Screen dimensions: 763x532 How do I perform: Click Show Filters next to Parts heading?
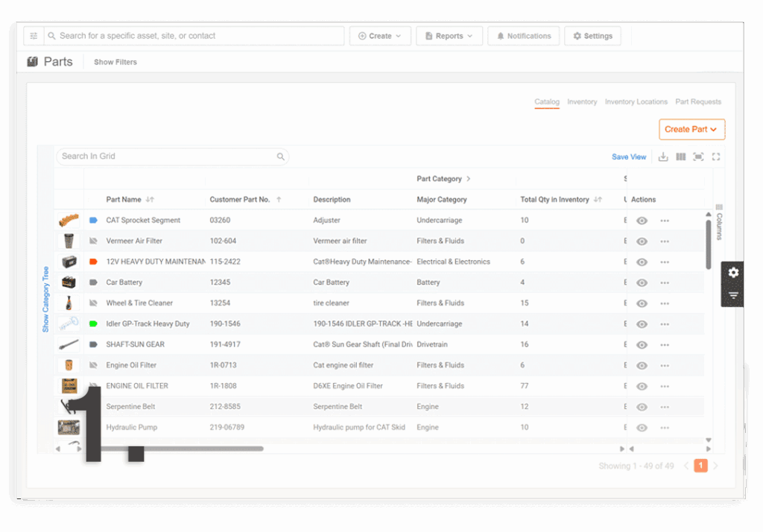pyautogui.click(x=114, y=62)
